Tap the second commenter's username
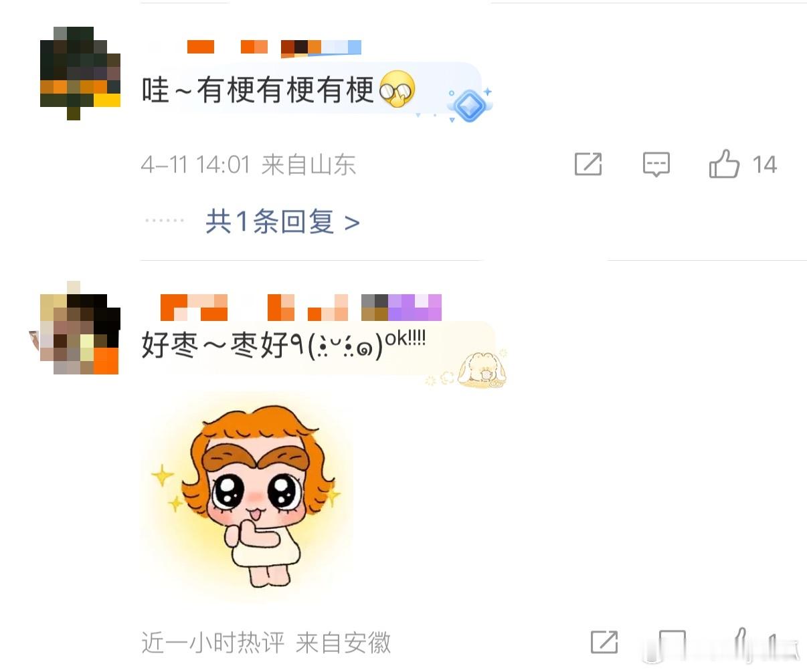807x672 pixels. pos(301,308)
